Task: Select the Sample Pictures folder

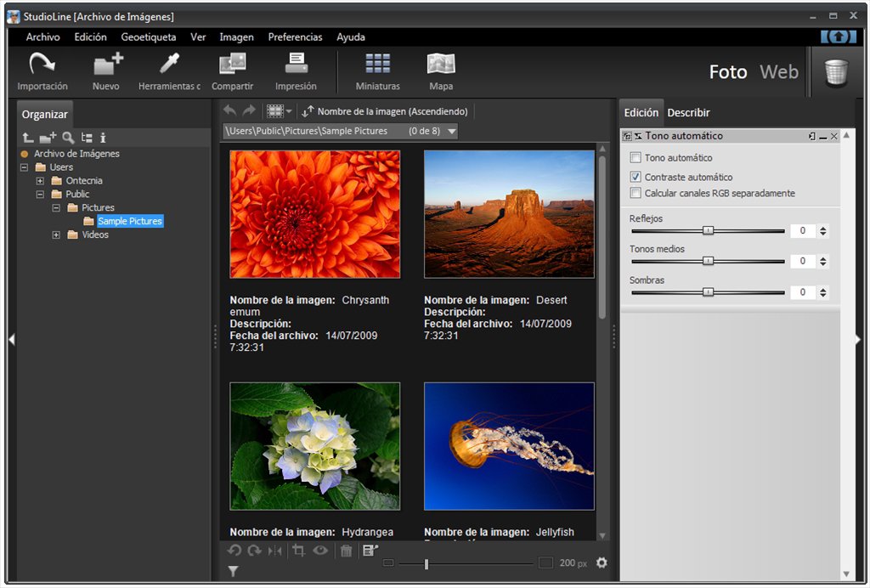Action: click(130, 221)
